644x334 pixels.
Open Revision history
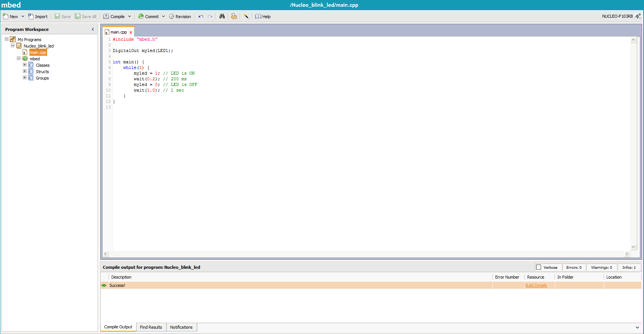(180, 17)
